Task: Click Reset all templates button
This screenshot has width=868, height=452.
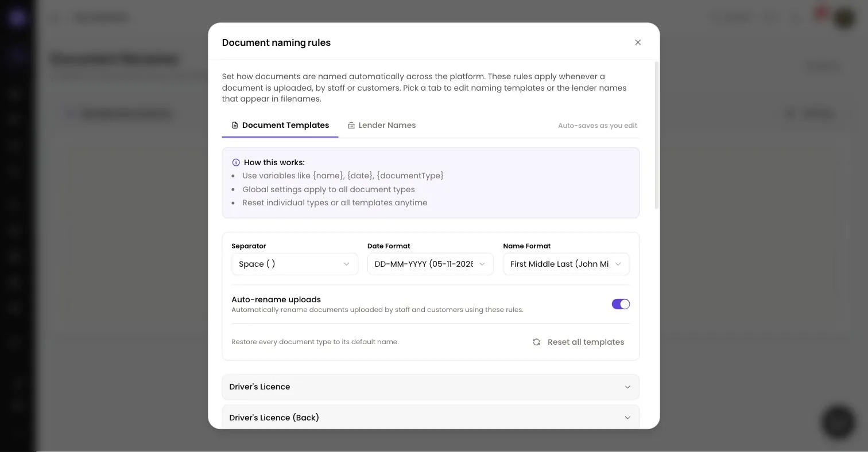Action: 578,342
